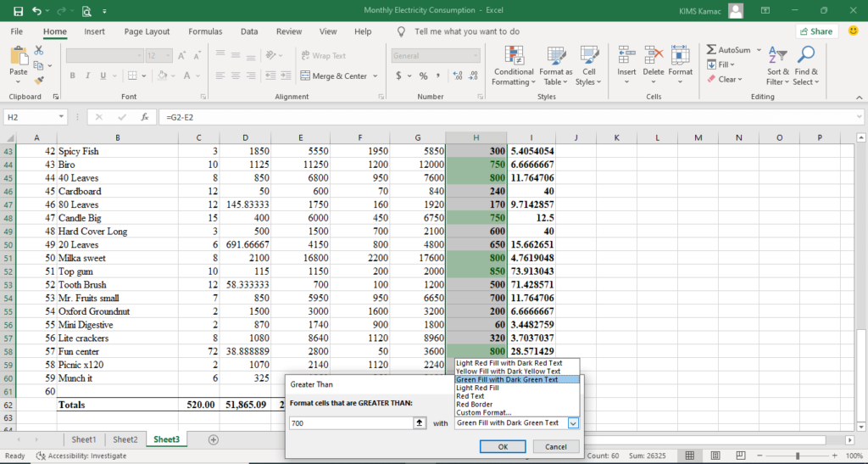
Task: Apply Percent Style formatting
Action: pyautogui.click(x=423, y=75)
